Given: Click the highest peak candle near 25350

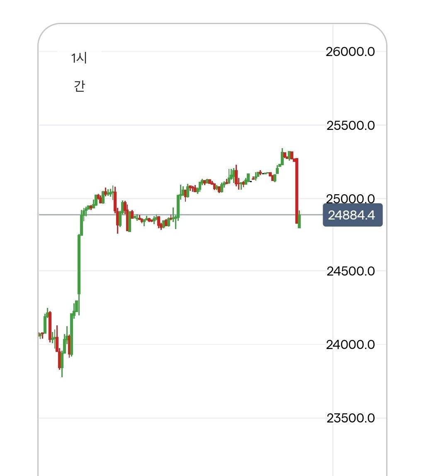Looking at the screenshot, I should click(282, 157).
